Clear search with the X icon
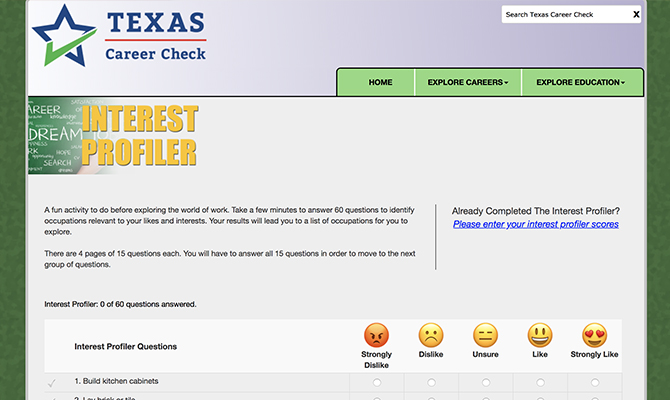 (636, 15)
